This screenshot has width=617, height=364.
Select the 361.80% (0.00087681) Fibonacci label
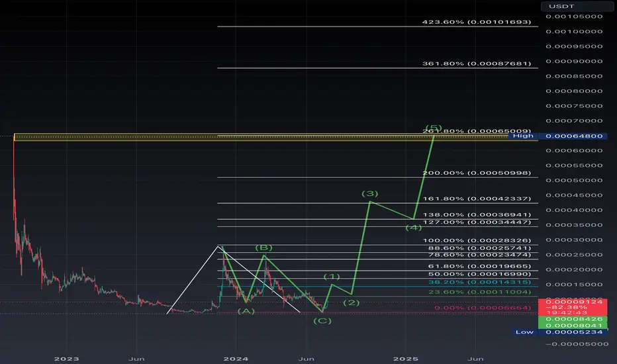pos(477,64)
